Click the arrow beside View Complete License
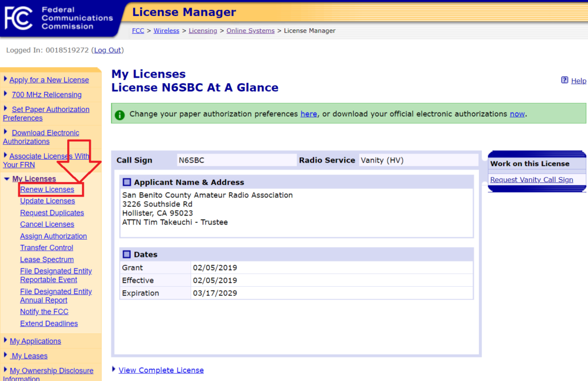 (114, 369)
